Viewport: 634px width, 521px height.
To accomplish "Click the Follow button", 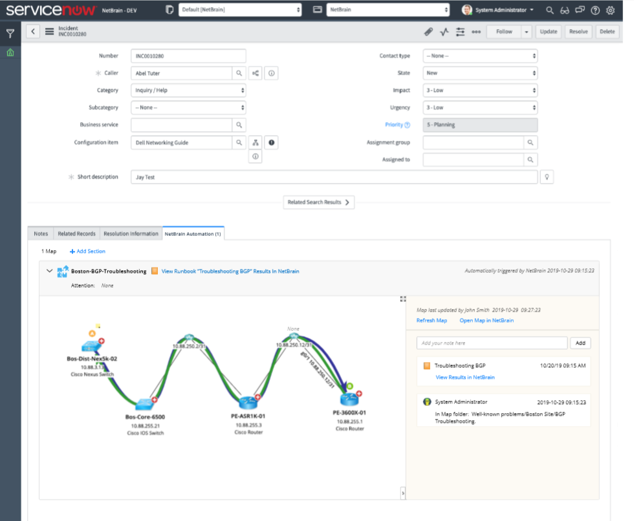I will (504, 32).
